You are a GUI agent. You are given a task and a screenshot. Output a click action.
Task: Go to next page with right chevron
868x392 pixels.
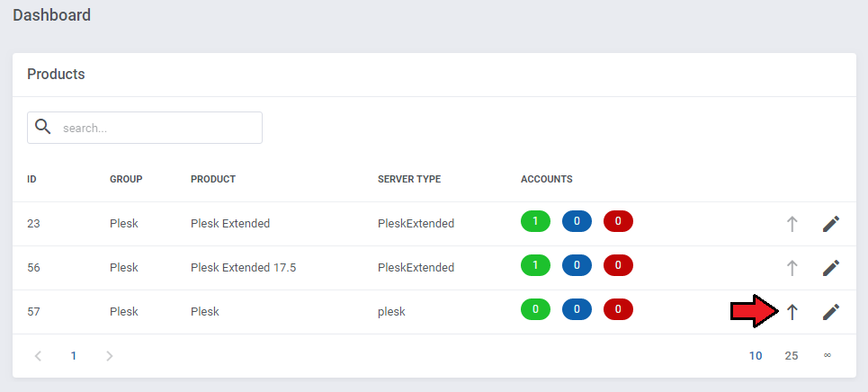pyautogui.click(x=110, y=356)
